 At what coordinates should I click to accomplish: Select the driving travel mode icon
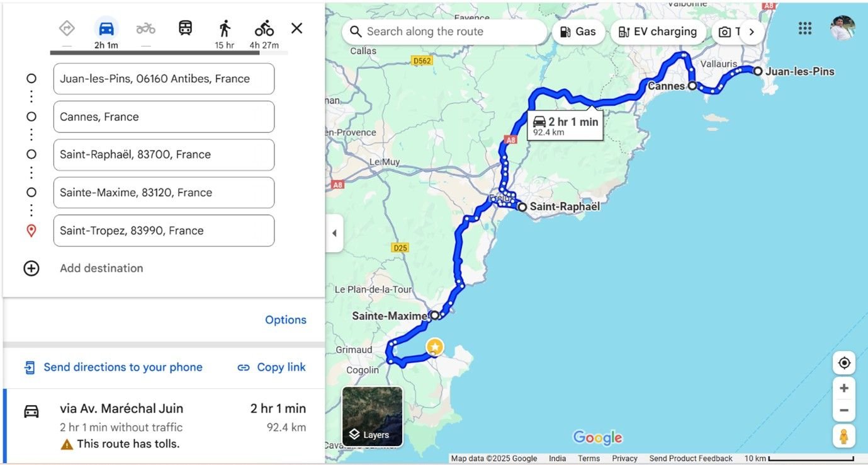coord(106,28)
